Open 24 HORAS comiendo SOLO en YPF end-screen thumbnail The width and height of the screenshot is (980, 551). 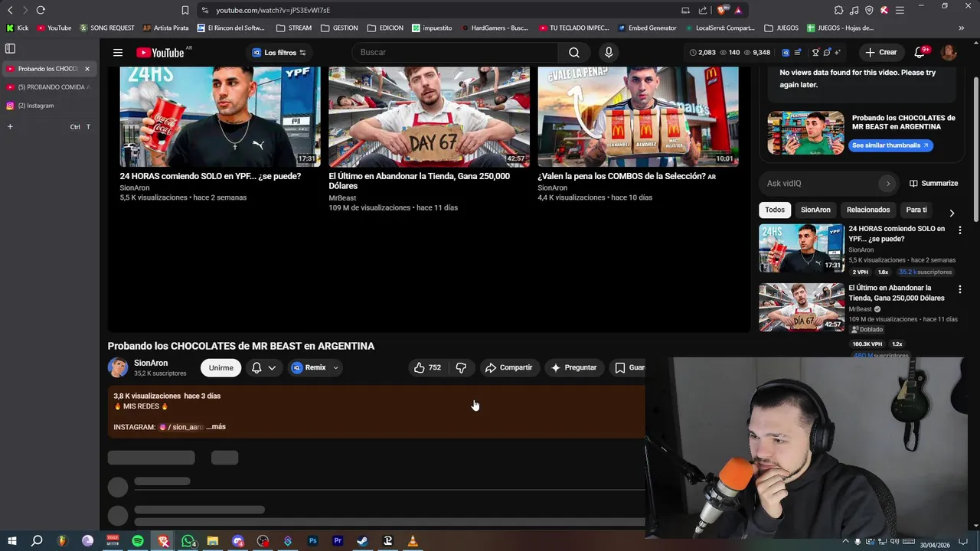(220, 116)
